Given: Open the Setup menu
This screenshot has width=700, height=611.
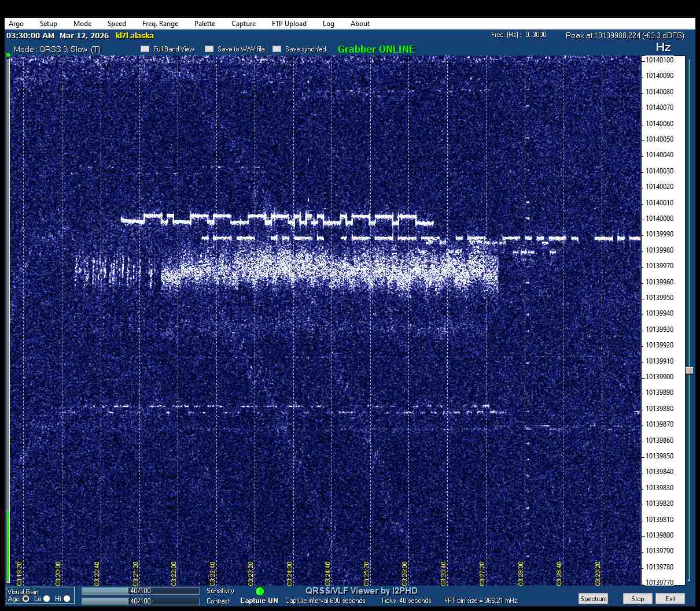Looking at the screenshot, I should [49, 24].
